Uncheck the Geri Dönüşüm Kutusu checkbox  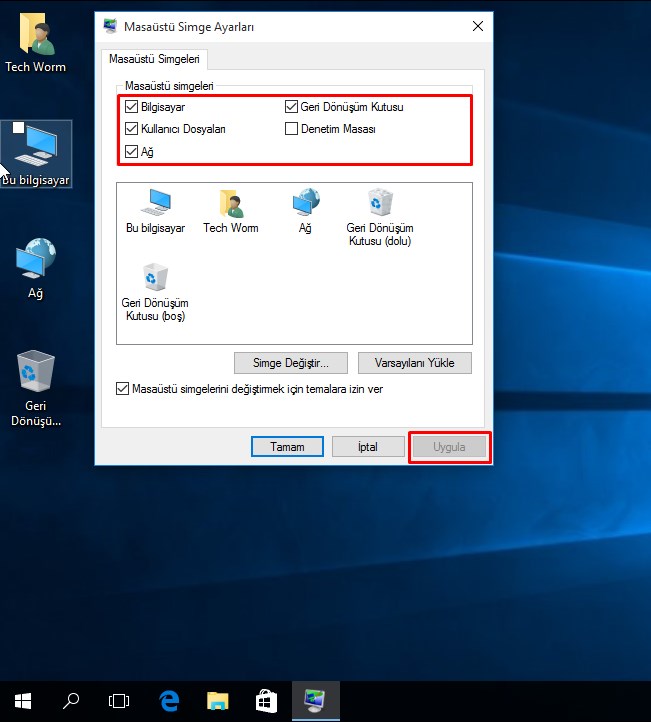coord(292,107)
